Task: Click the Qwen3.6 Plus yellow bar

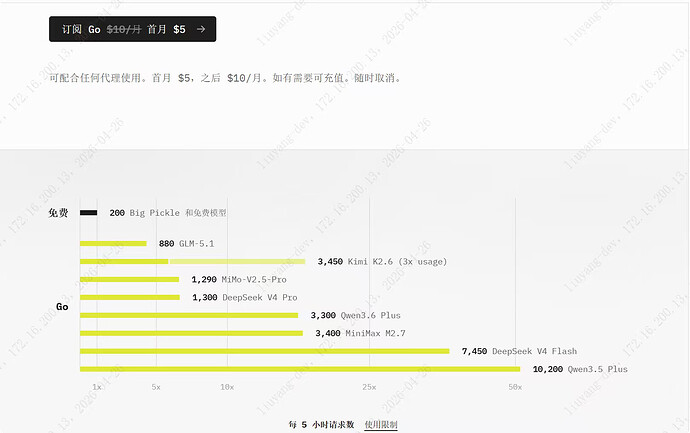Action: pyautogui.click(x=189, y=315)
